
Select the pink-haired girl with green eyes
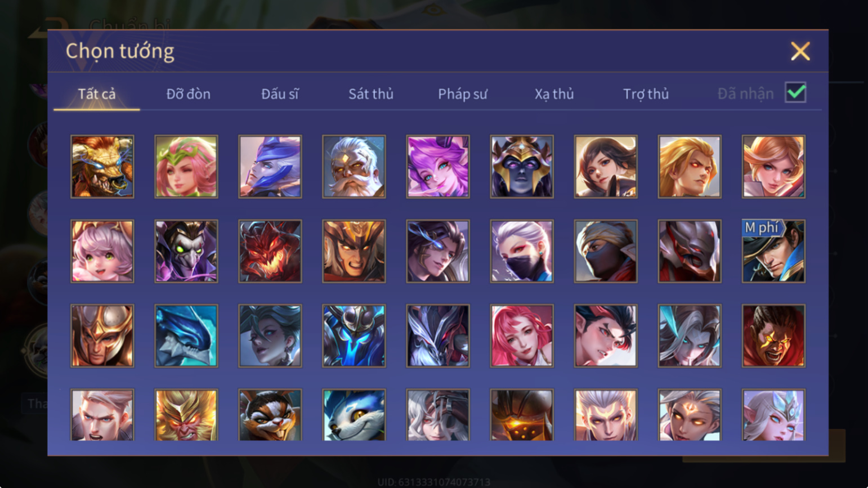click(102, 251)
